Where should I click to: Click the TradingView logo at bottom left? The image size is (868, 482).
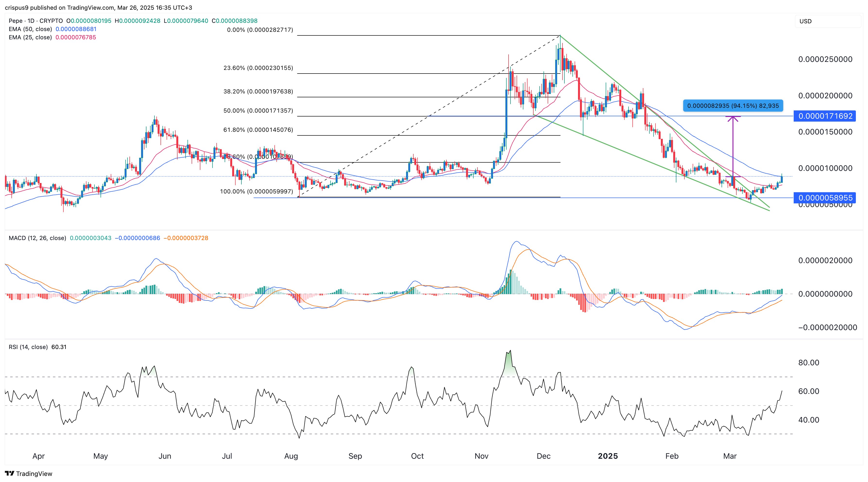pyautogui.click(x=29, y=473)
